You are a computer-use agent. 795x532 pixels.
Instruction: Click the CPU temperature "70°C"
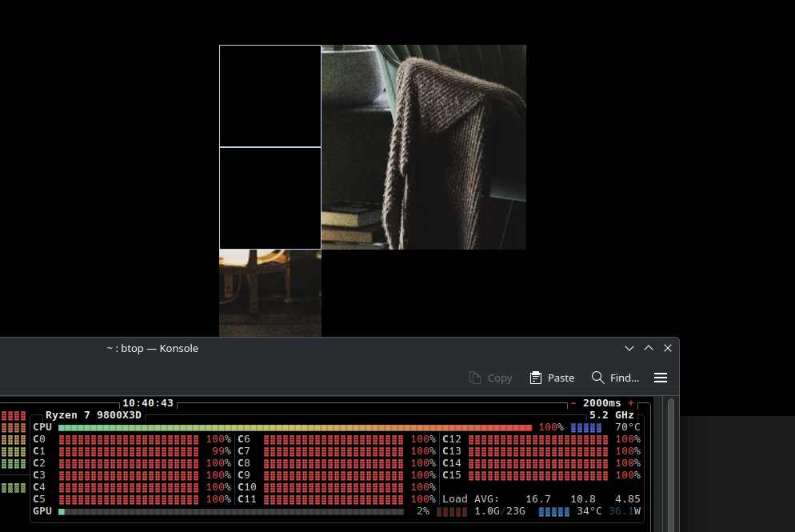[628, 427]
